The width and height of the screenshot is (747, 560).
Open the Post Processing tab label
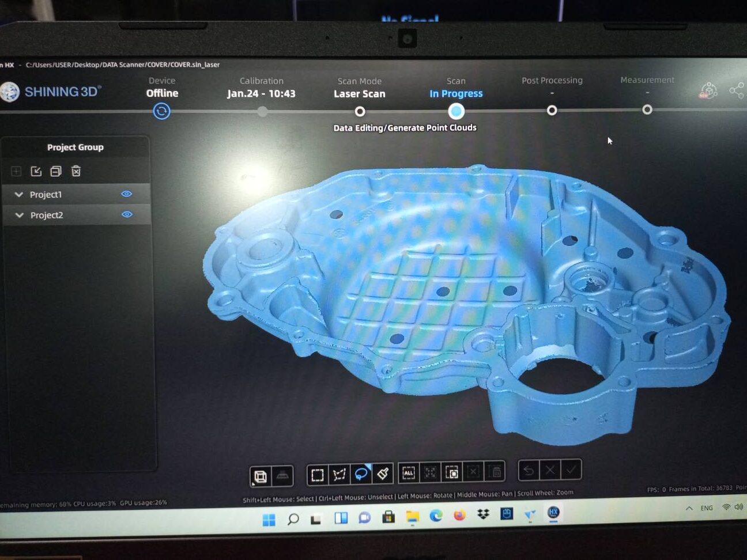point(552,80)
